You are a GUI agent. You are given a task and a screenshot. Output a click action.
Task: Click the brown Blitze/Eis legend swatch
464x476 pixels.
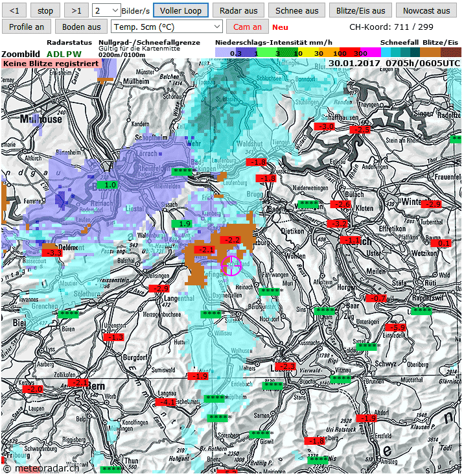click(430, 53)
